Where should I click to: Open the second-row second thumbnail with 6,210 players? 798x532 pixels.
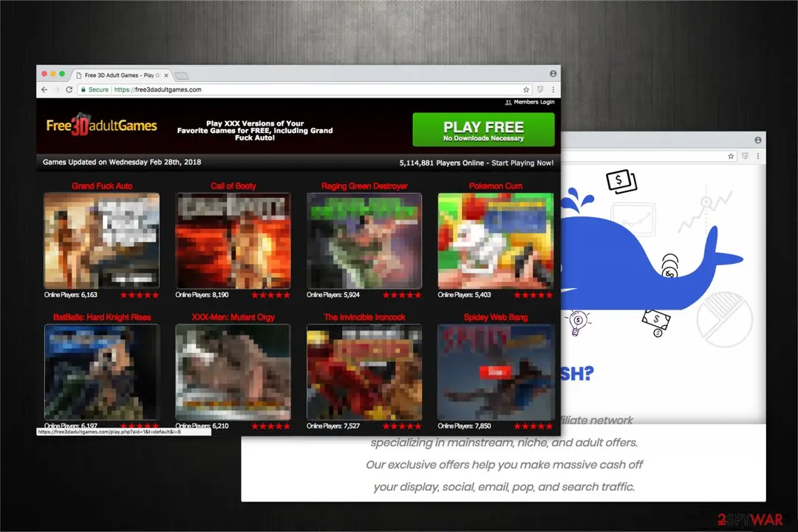(x=233, y=372)
